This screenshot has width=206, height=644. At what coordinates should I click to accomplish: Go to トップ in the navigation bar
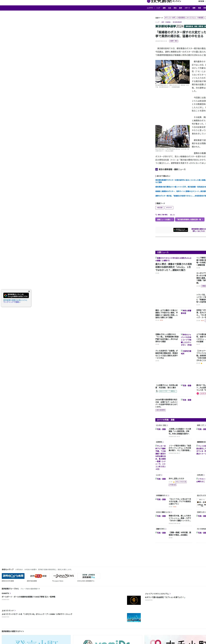pyautogui.click(x=158, y=8)
